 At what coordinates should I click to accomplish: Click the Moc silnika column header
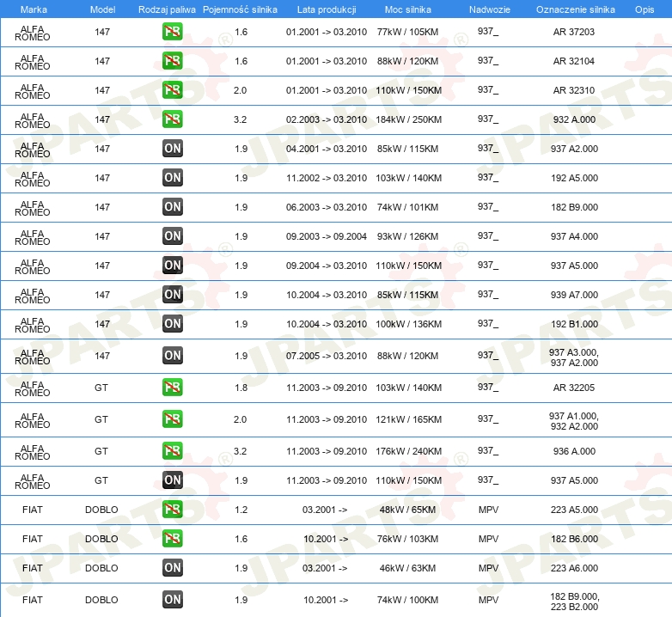[x=408, y=9]
